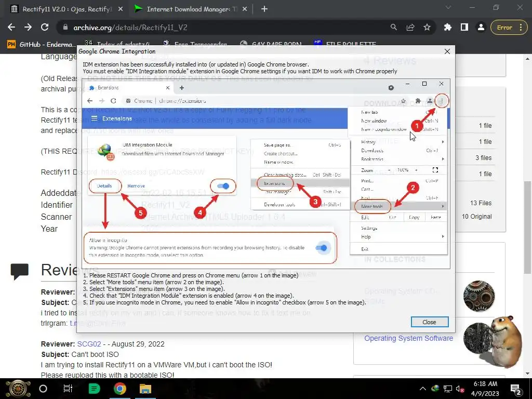The width and height of the screenshot is (532, 399).
Task: Click the network tray icon
Action: click(448, 389)
